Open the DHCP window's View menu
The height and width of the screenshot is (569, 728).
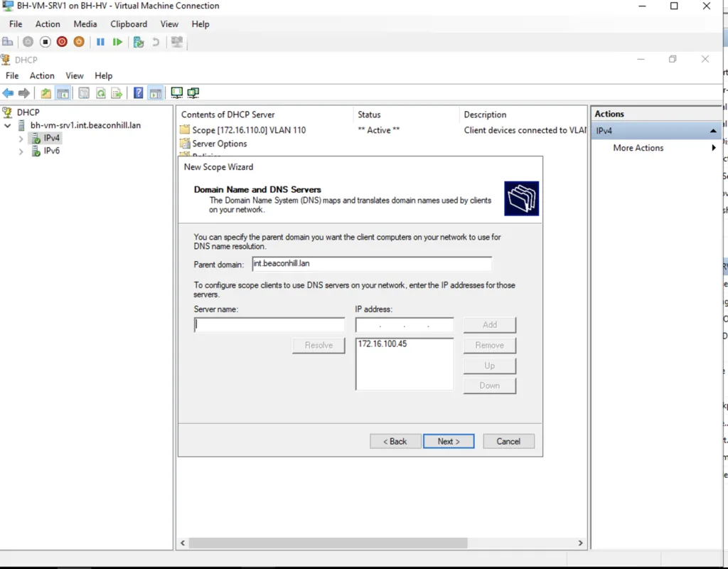coord(74,75)
